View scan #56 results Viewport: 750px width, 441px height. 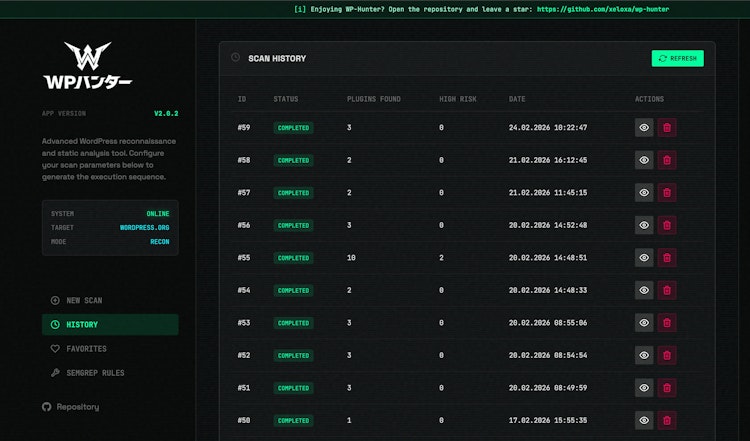point(644,225)
